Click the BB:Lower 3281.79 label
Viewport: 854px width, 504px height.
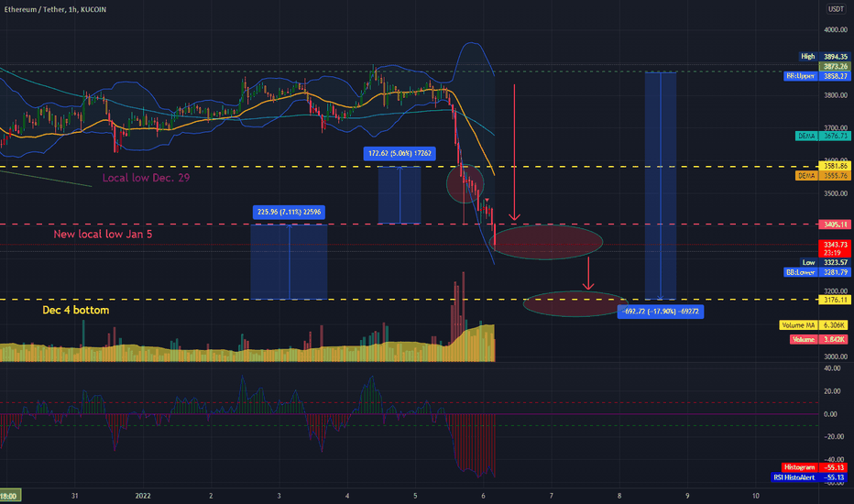tap(817, 272)
